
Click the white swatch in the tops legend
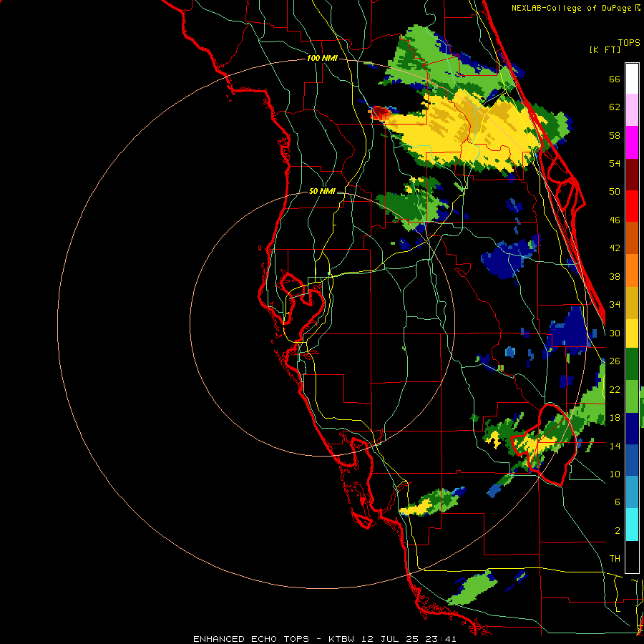point(632,79)
